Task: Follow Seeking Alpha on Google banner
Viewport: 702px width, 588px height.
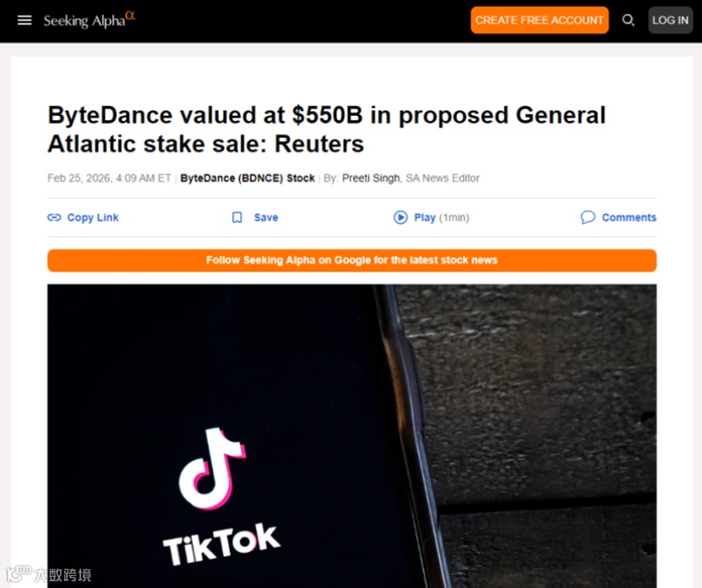Action: click(352, 260)
